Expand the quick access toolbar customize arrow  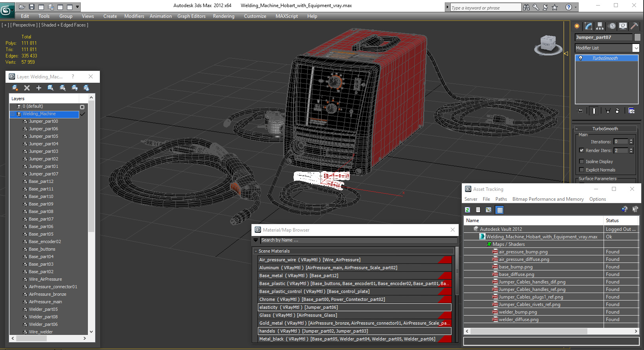pyautogui.click(x=78, y=7)
